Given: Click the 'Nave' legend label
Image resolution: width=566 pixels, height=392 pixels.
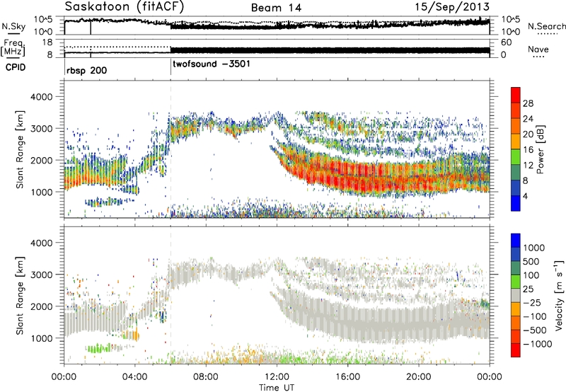Looking at the screenshot, I should [538, 49].
